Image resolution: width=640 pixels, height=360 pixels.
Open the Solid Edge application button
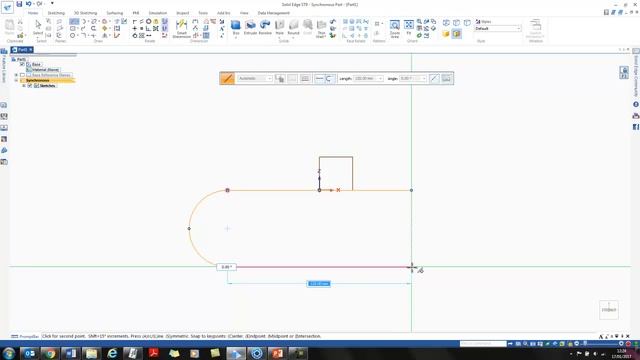pyautogui.click(x=7, y=7)
